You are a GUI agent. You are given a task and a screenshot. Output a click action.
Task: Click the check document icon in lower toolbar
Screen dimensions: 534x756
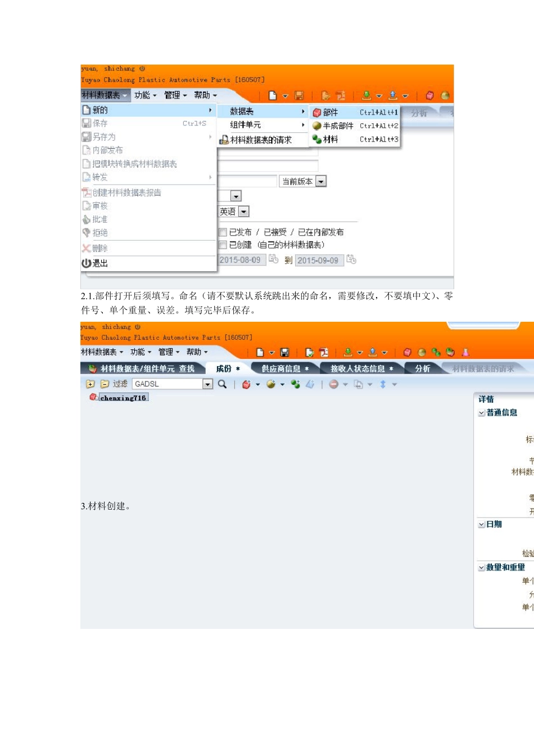(x=310, y=353)
